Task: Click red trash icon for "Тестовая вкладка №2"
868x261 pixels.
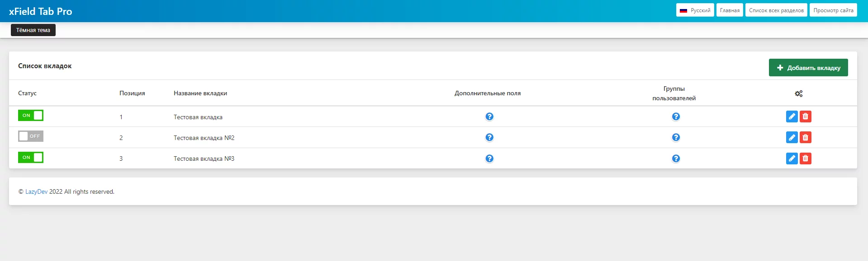Action: tap(805, 137)
